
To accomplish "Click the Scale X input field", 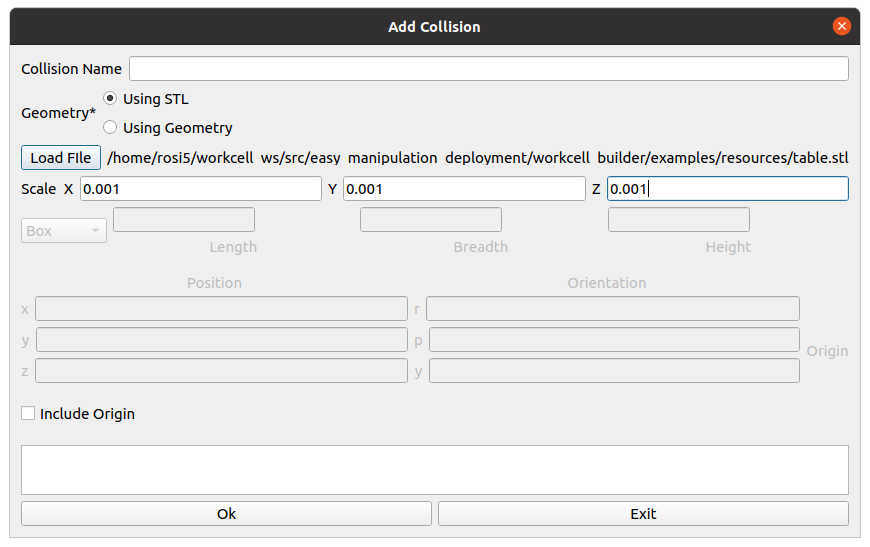I will (x=201, y=189).
